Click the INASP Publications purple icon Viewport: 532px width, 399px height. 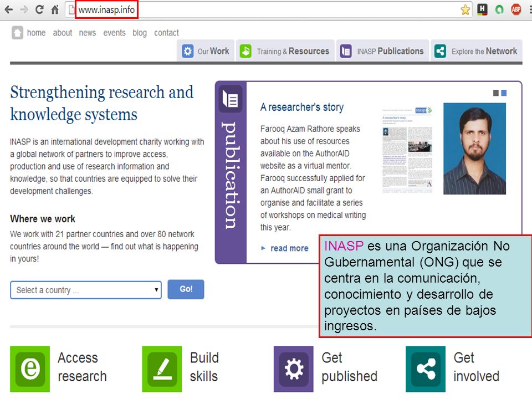[345, 51]
